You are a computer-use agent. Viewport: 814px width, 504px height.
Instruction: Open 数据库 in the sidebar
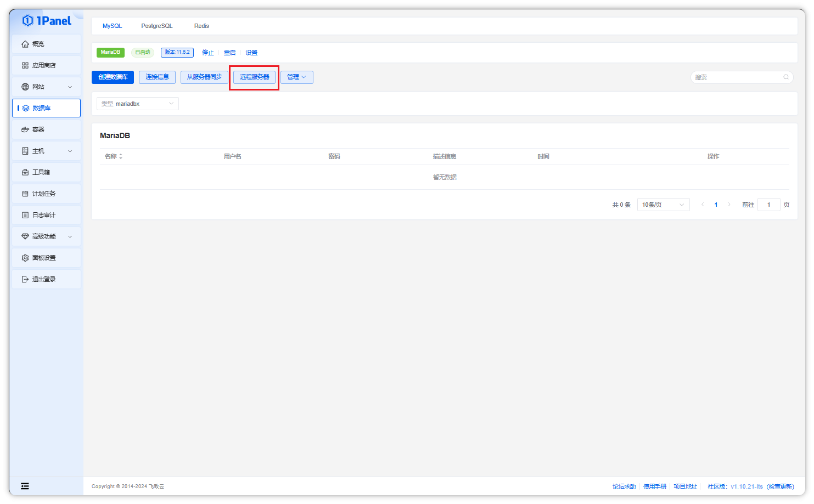(x=46, y=108)
